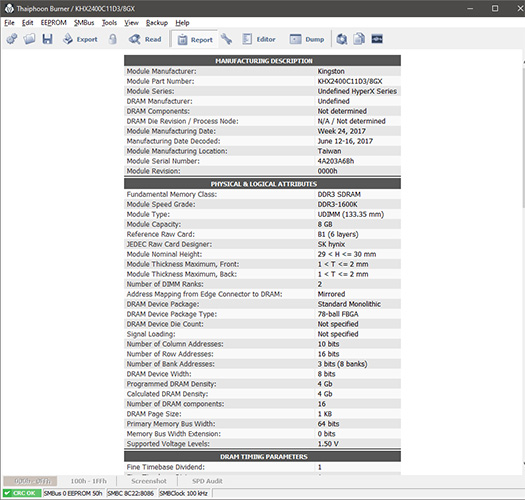
Task: Click the Physical & Logical Attributes header
Action: point(262,184)
